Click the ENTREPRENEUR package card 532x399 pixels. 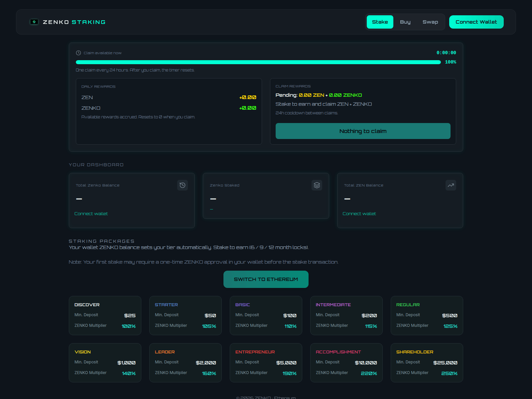pyautogui.click(x=266, y=362)
